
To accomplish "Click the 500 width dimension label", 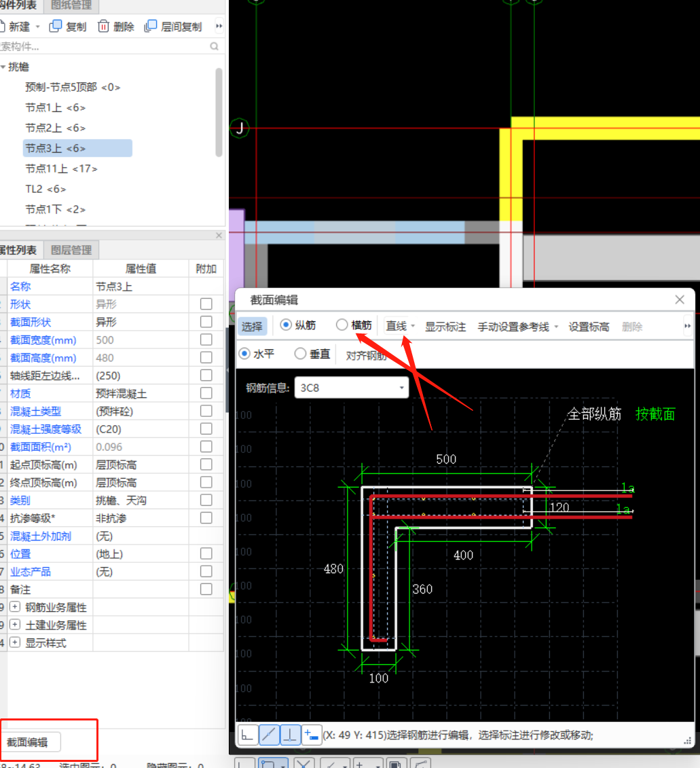I will [446, 459].
